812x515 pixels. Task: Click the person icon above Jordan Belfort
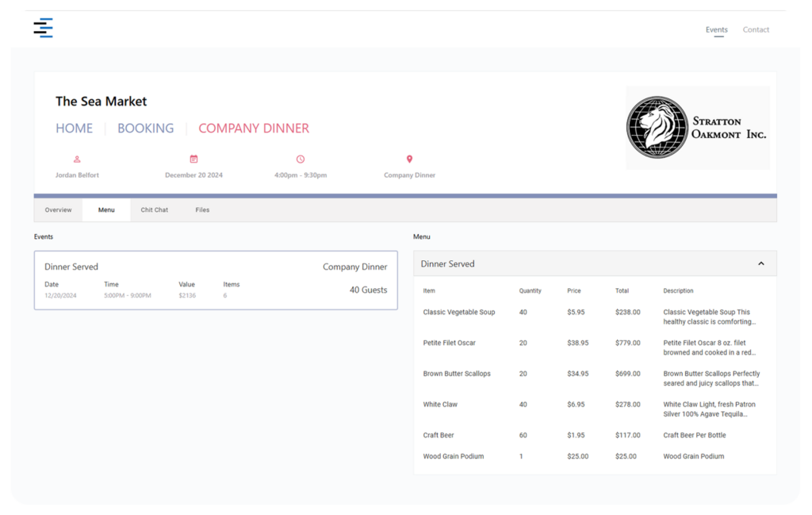click(x=77, y=159)
